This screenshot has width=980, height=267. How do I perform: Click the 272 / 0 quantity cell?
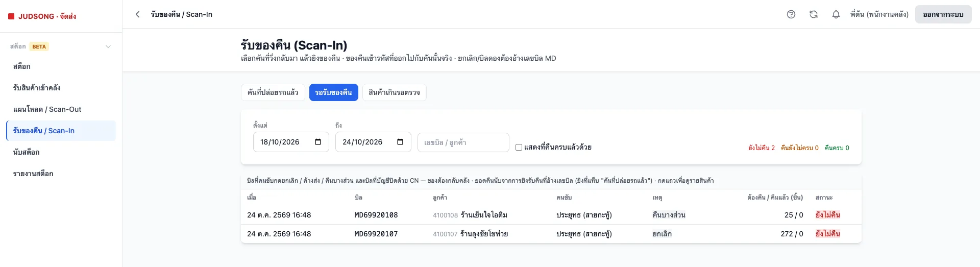792,234
